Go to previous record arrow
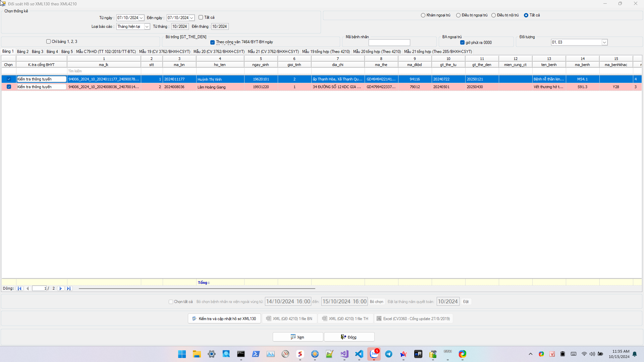This screenshot has width=644, height=362. coord(28,289)
